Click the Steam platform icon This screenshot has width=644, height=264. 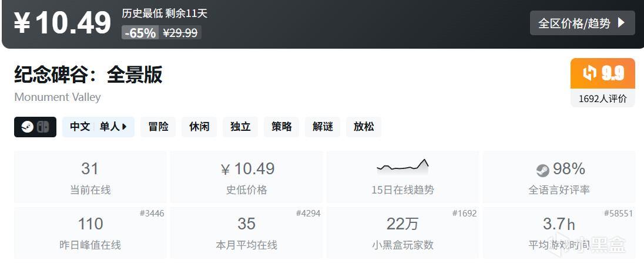(x=28, y=127)
